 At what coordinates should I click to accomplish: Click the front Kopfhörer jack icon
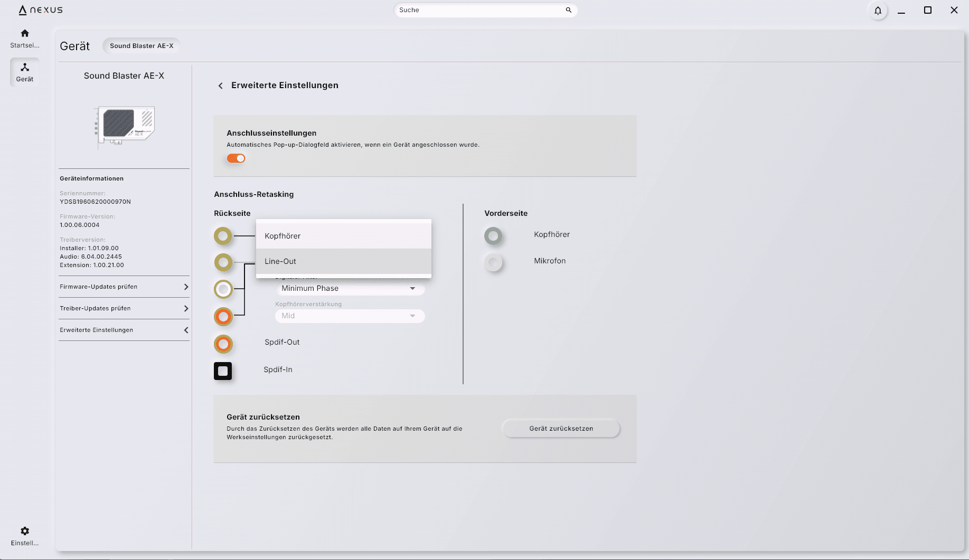pyautogui.click(x=493, y=236)
